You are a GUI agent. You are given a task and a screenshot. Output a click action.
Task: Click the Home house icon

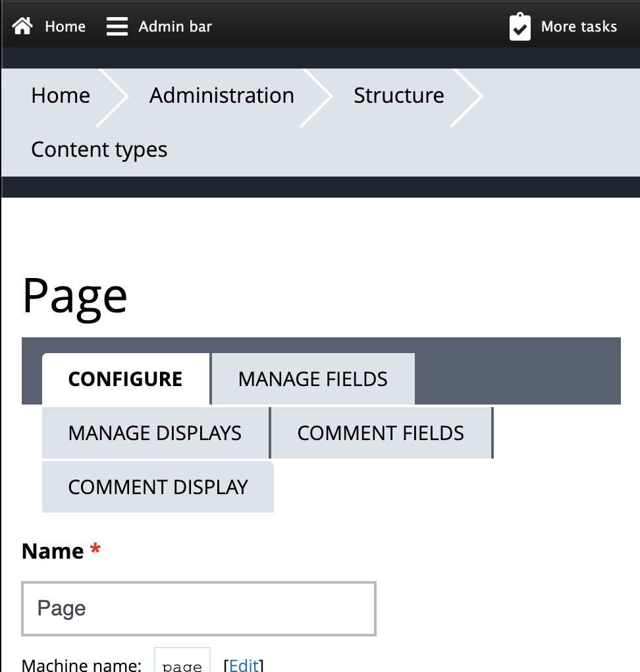click(22, 26)
